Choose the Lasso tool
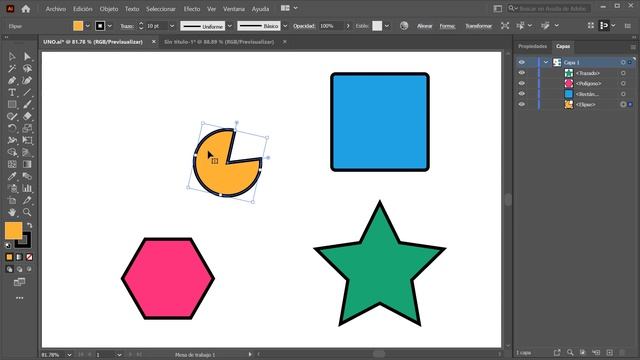640x360 pixels. 27,69
